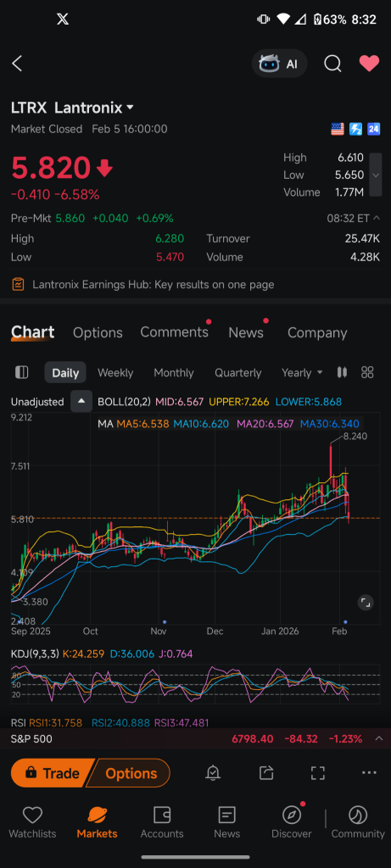391x868 pixels.
Task: Expand the High/Low/Volume side chevron
Action: click(x=376, y=175)
